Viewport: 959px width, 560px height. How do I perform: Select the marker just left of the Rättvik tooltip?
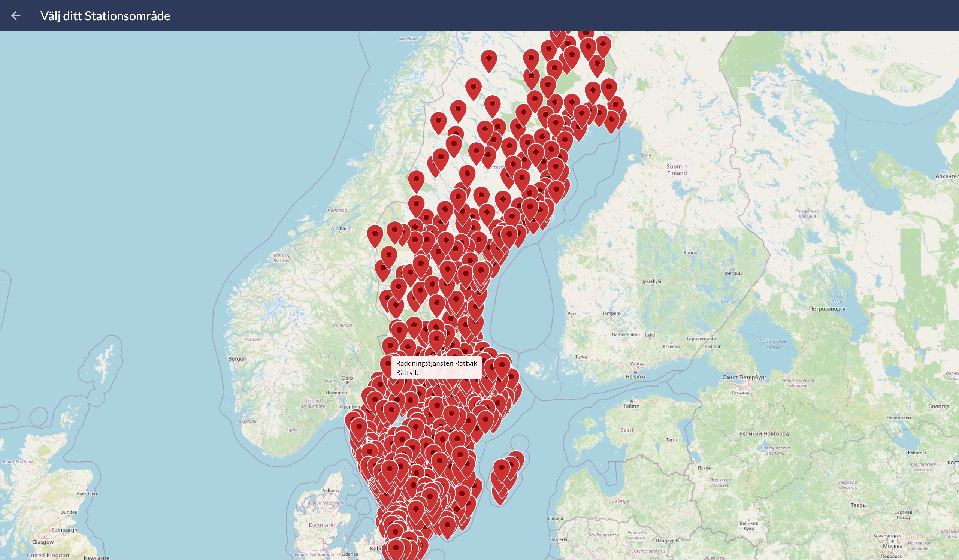[x=387, y=365]
